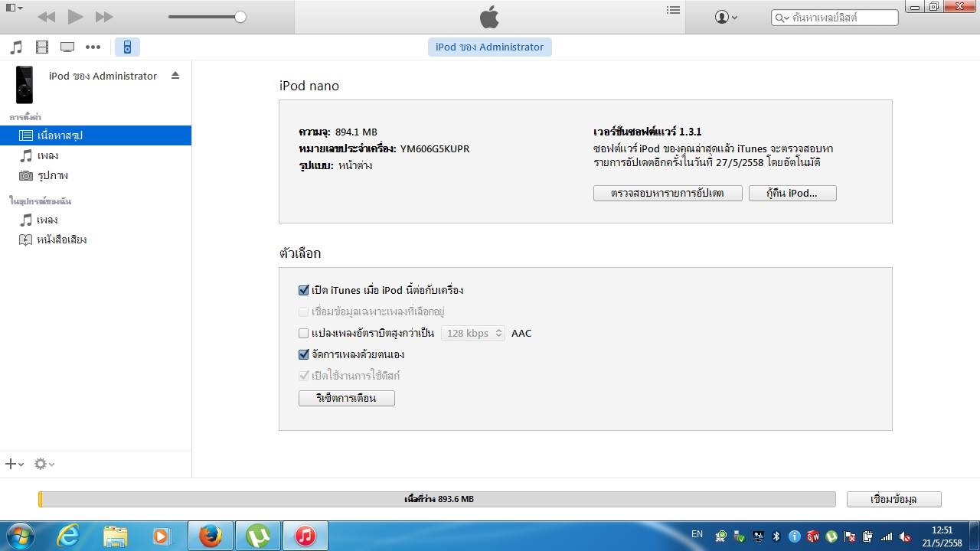Open the gear settings dropdown in sidebar
Image resolution: width=980 pixels, height=551 pixels.
point(44,464)
